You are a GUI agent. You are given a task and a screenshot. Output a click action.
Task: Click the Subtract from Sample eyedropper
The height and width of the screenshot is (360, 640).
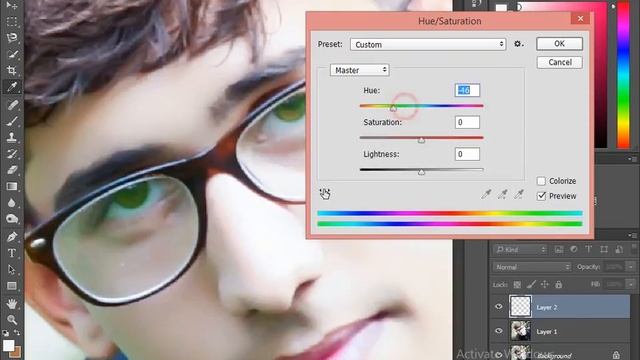(519, 194)
